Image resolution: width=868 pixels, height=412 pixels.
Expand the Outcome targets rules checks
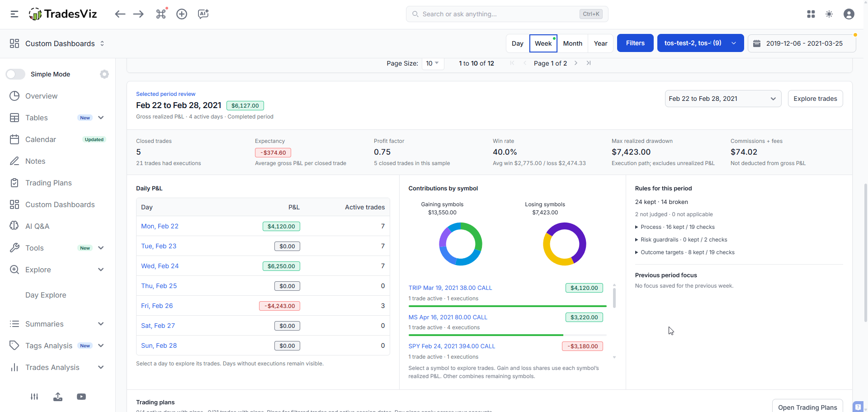[685, 252]
